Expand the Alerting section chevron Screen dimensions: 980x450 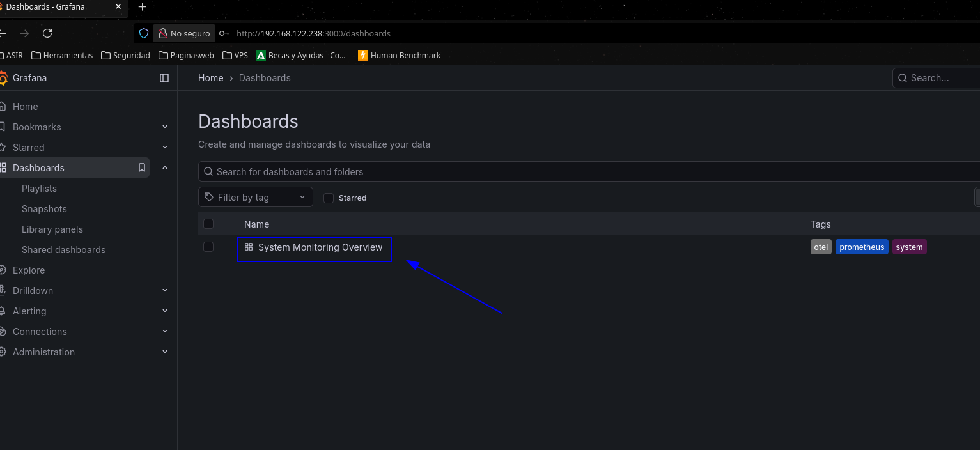tap(165, 311)
